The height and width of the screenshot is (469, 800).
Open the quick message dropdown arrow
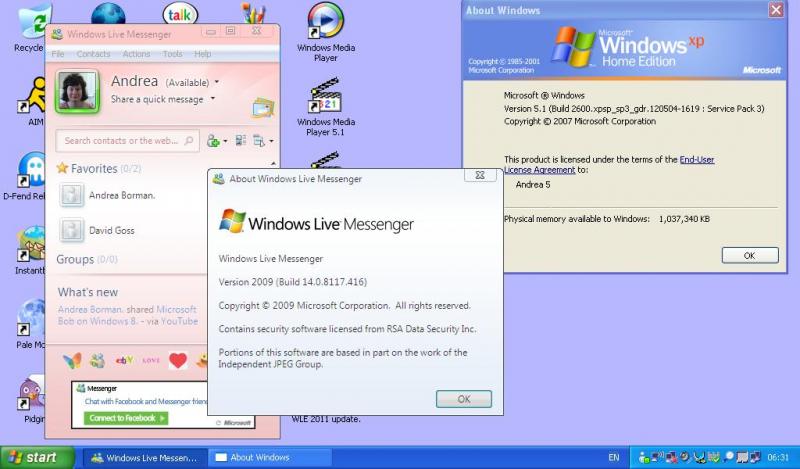pos(213,98)
